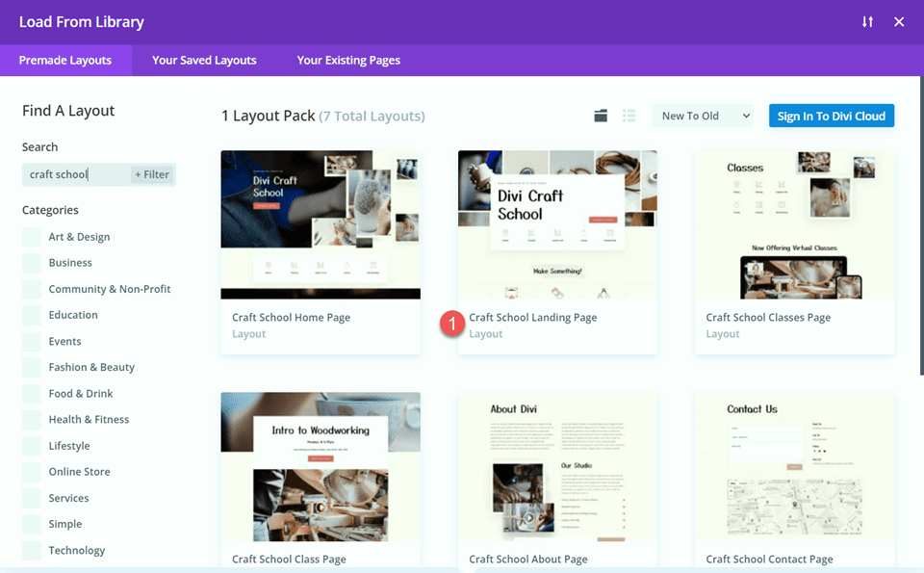924x573 pixels.
Task: Click the + Filter button
Action: 152,174
